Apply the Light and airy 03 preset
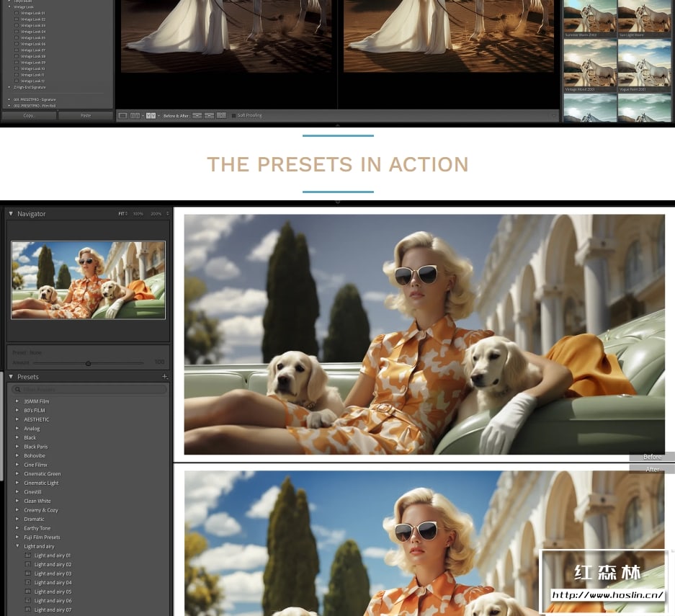This screenshot has height=616, width=675. click(53, 573)
